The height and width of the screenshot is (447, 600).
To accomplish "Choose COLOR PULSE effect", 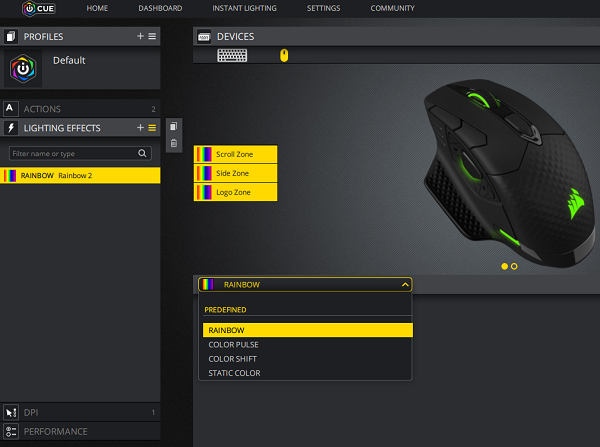I will click(308, 345).
